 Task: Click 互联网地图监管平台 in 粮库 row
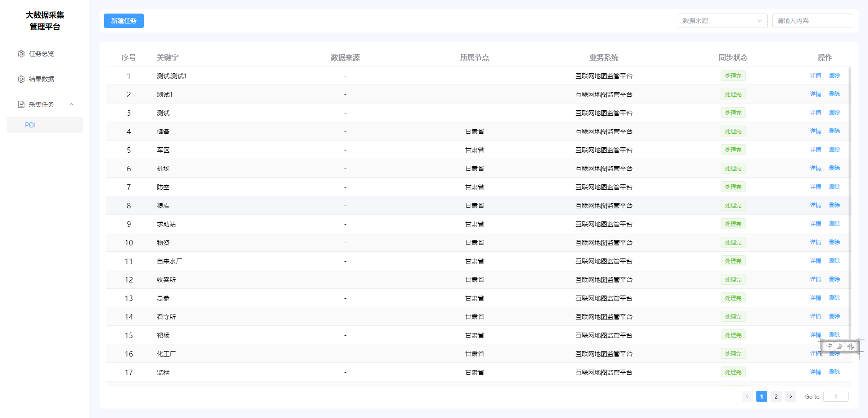tap(604, 206)
